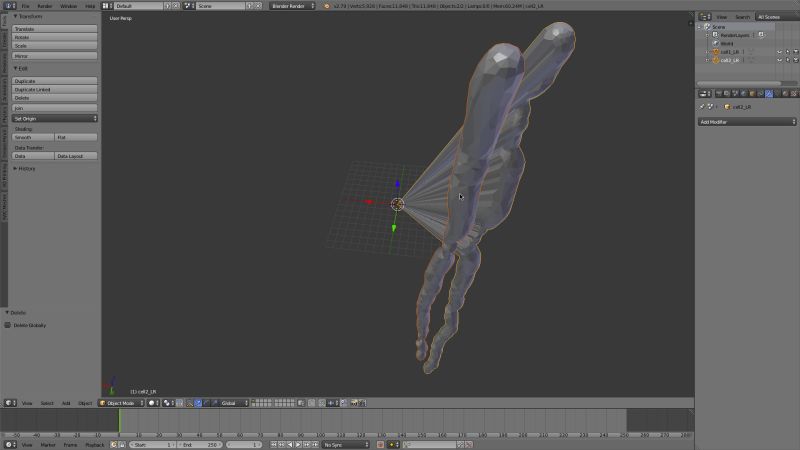The width and height of the screenshot is (800, 450).
Task: Open the Object Mode dropdown
Action: [x=121, y=403]
